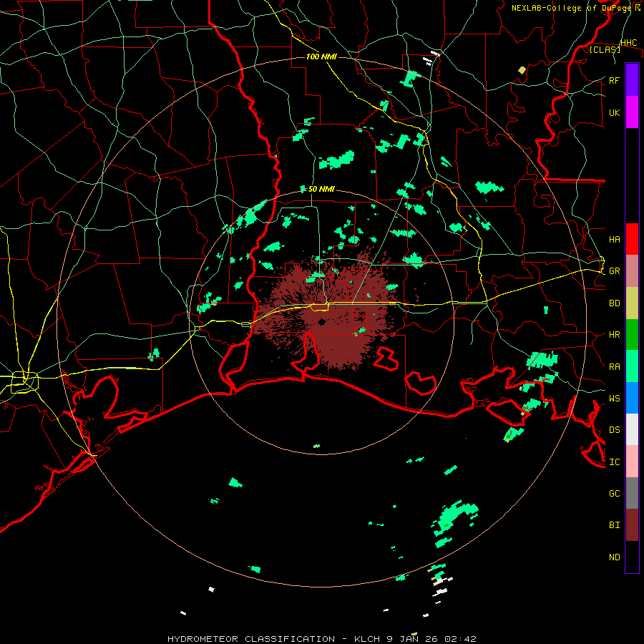The image size is (644, 644).
Task: Click the [CLAS] legend unit label
Action: 605,49
